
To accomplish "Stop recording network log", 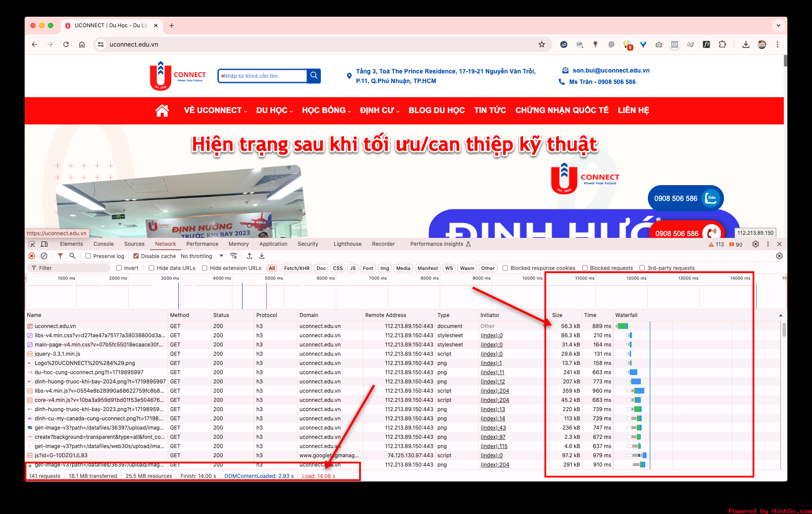I will [x=32, y=256].
